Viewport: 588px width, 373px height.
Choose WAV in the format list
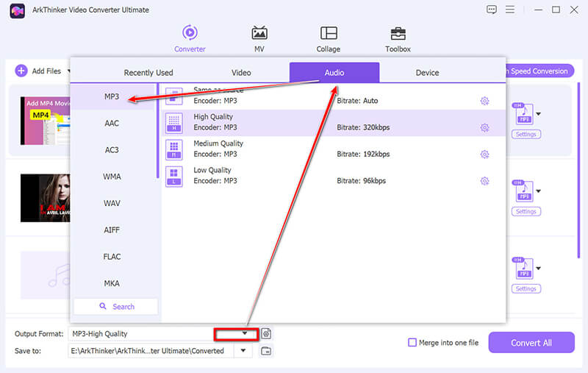pos(112,203)
